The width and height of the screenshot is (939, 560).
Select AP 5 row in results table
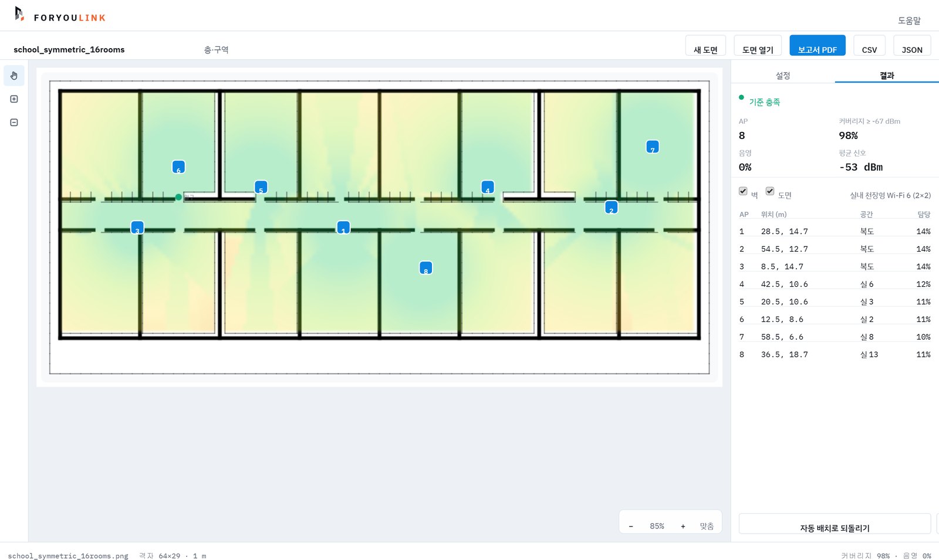coord(835,301)
